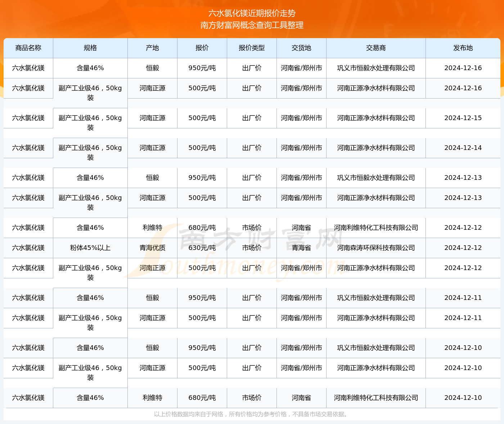Click the 规格 column header
Image resolution: width=504 pixels, height=424 pixels.
90,48
